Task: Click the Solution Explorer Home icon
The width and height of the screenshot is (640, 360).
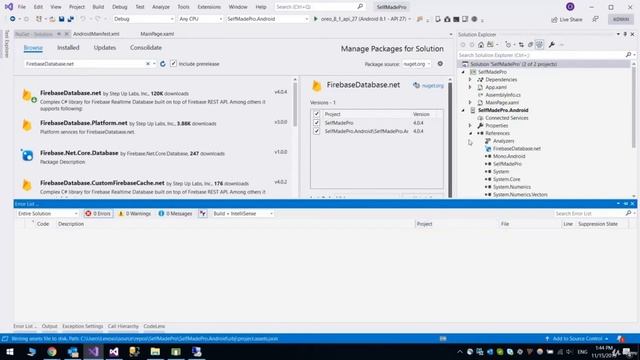Action: (481, 44)
